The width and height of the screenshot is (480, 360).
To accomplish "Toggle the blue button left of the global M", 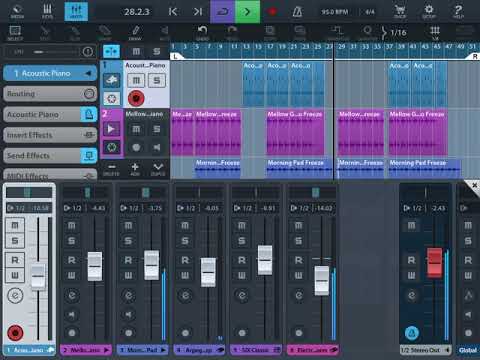I will 111,51.
